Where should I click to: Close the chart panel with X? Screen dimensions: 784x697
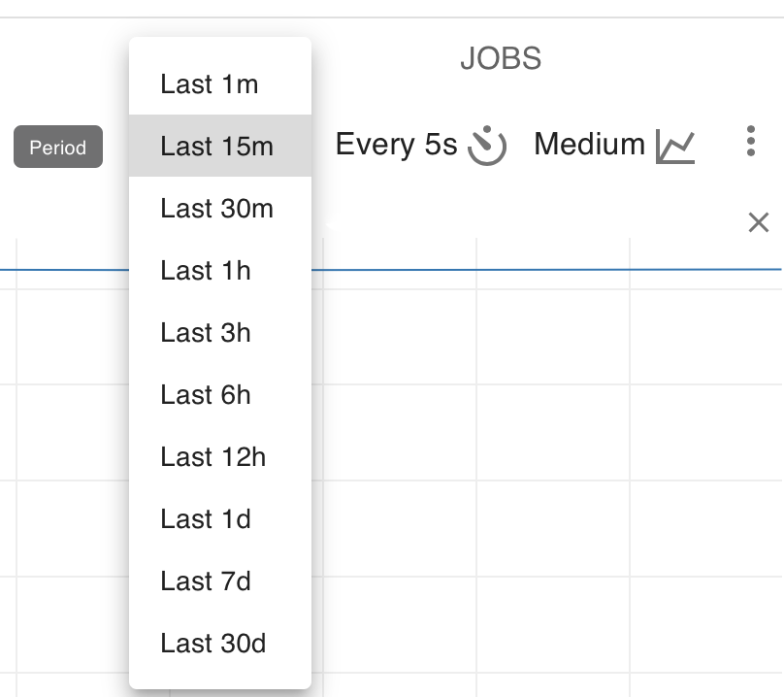click(759, 222)
